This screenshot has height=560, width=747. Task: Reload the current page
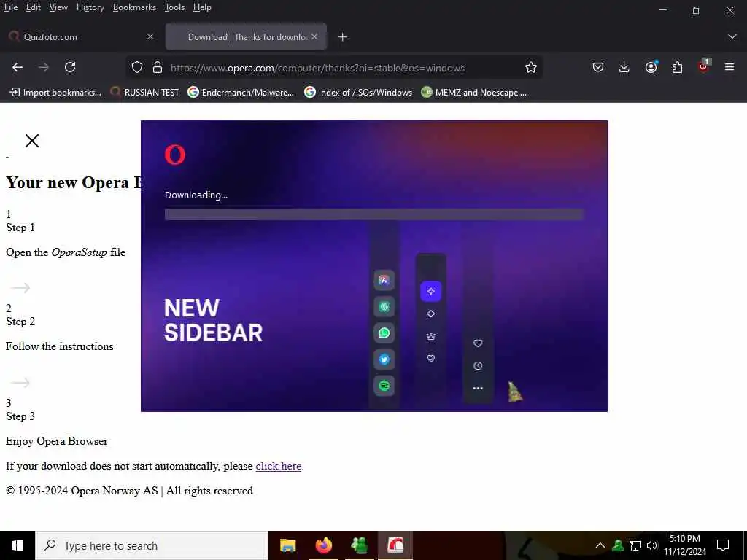[70, 68]
